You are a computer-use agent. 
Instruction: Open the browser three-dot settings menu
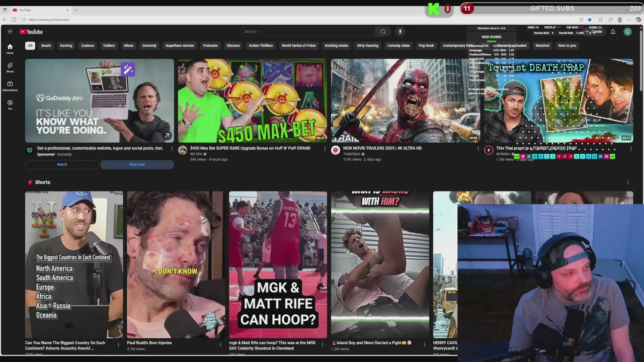pyautogui.click(x=629, y=20)
